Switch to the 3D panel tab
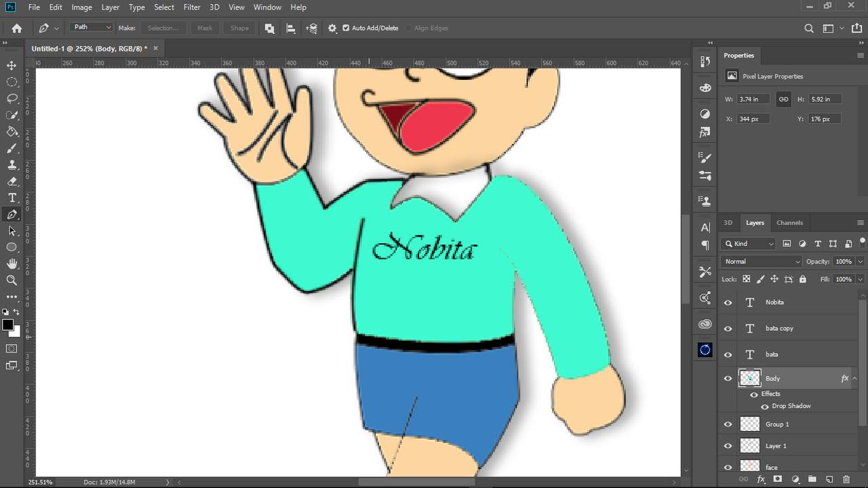This screenshot has height=488, width=868. 728,223
